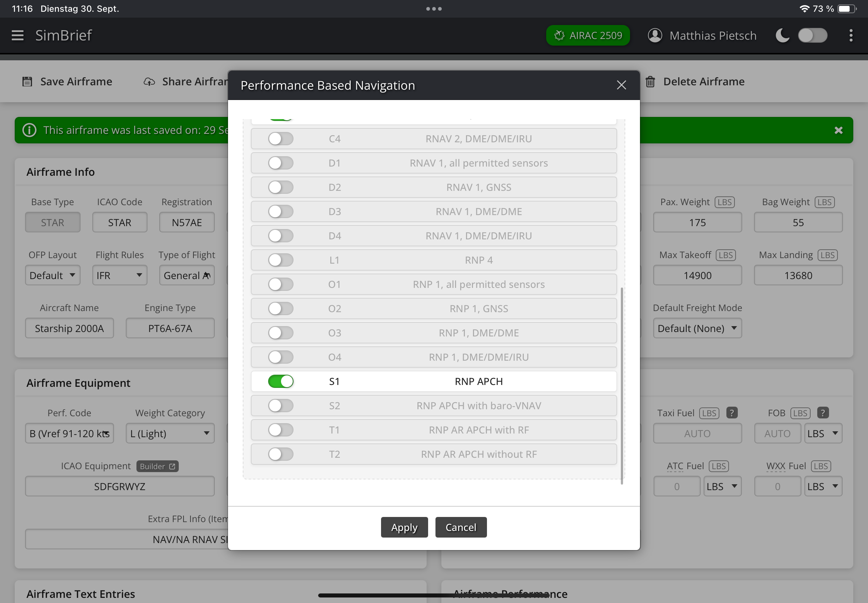Click the Cancel button
Viewport: 868px width, 603px height.
click(x=460, y=527)
